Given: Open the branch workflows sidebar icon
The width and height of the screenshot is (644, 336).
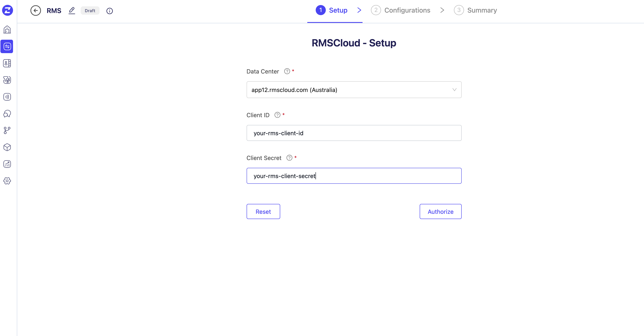Looking at the screenshot, I should 7,130.
